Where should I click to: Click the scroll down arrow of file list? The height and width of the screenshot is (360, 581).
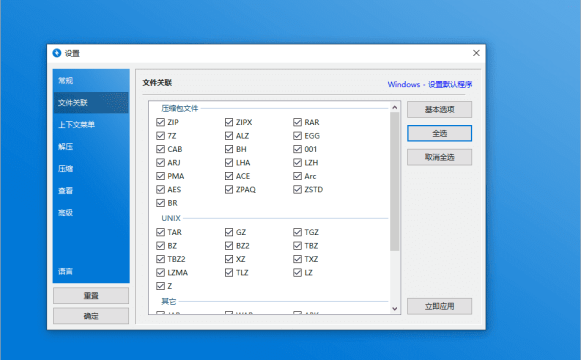395,309
